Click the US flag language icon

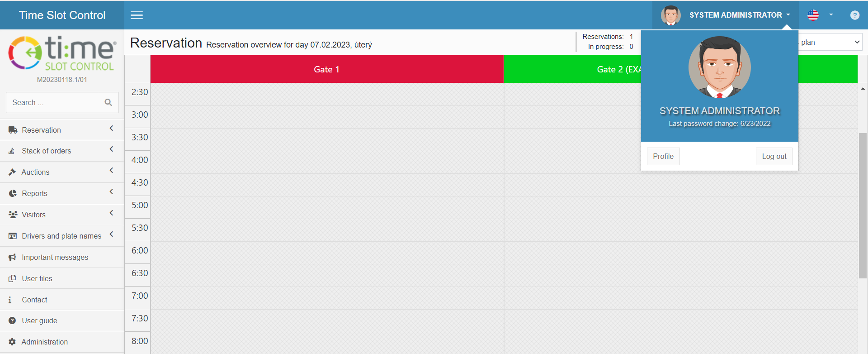click(813, 15)
